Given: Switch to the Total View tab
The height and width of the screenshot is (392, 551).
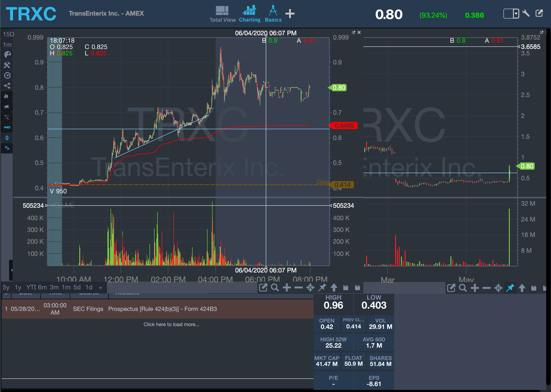Looking at the screenshot, I should point(222,14).
